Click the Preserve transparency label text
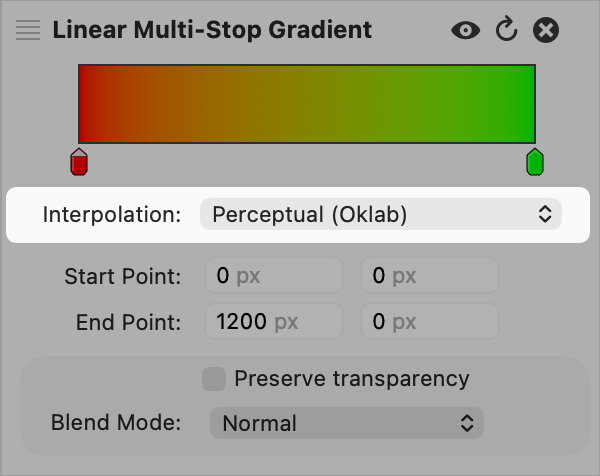Screen dimensions: 600x476 pos(351,379)
